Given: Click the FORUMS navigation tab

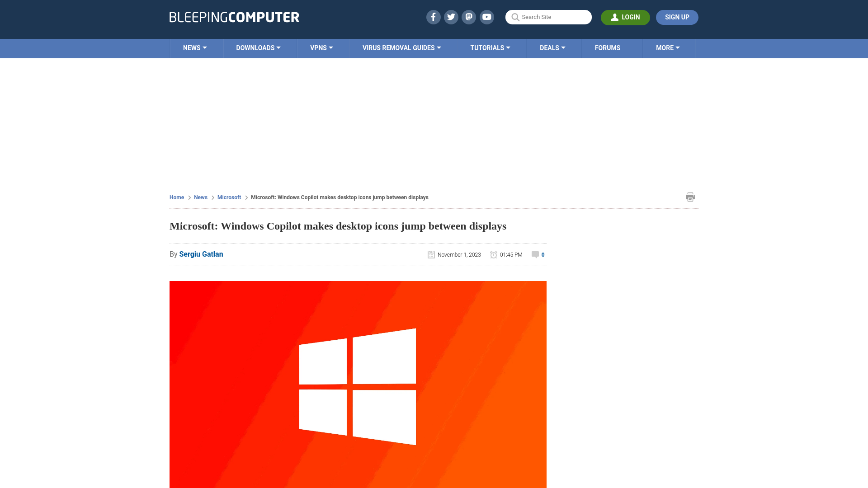Looking at the screenshot, I should point(608,47).
